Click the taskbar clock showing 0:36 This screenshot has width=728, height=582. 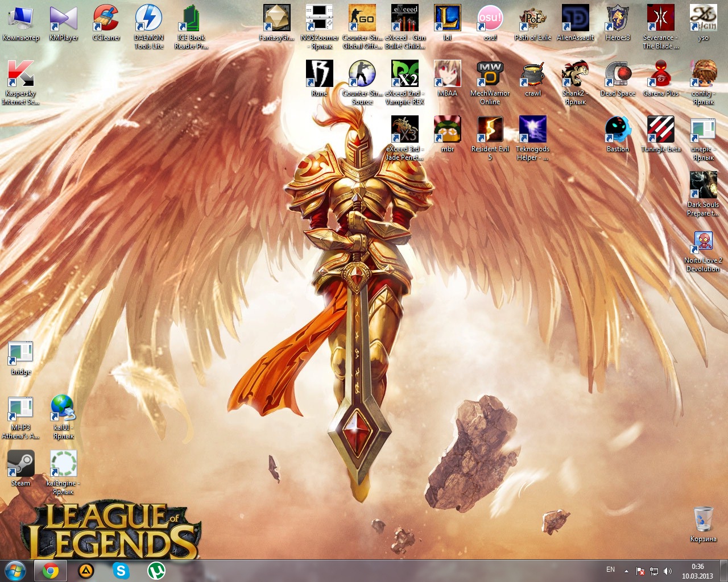click(x=697, y=571)
